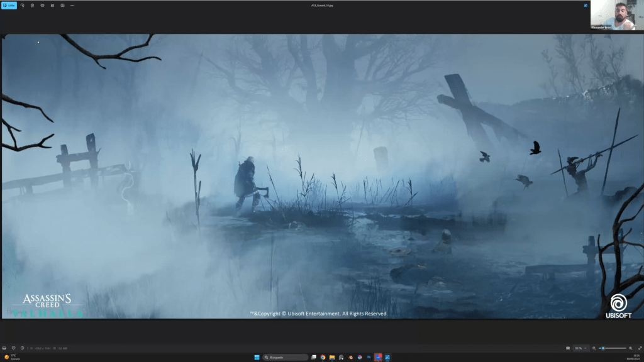Open the zoom percentage dropdown
The height and width of the screenshot is (362, 644).
click(580, 348)
